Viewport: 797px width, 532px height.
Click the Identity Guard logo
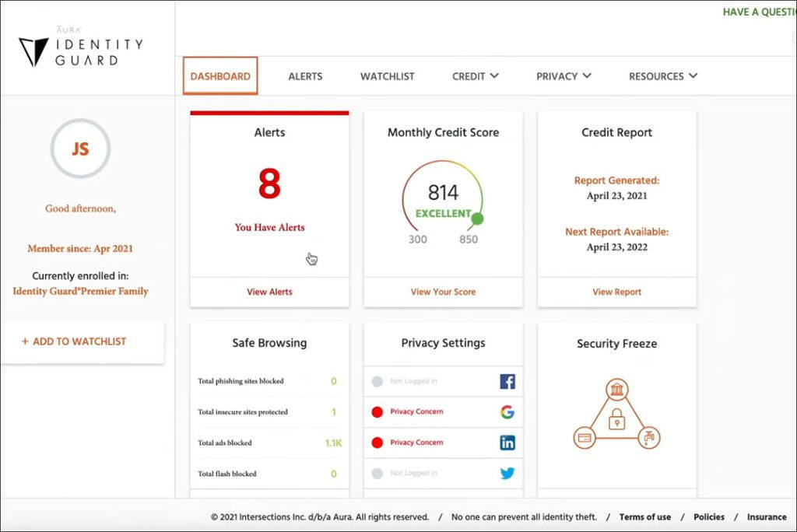(x=81, y=47)
